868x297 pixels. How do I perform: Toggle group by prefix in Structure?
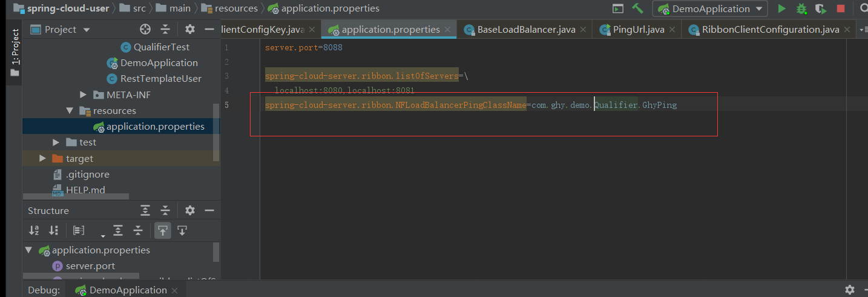[x=79, y=230]
